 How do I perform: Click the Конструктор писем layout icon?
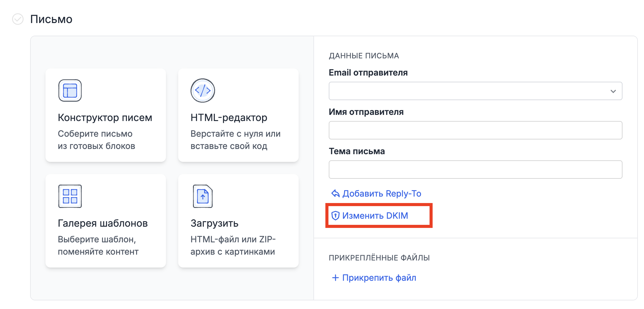[x=70, y=91]
